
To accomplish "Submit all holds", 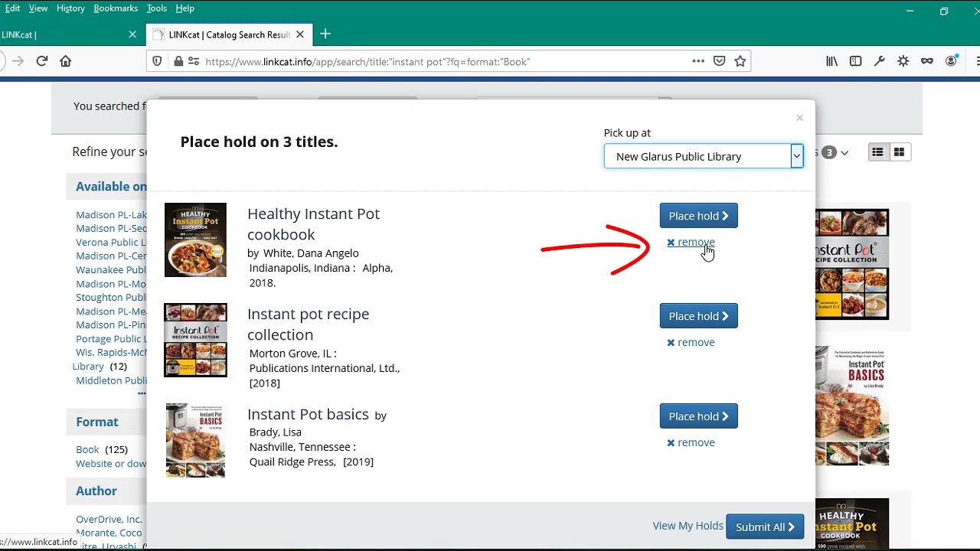I will point(765,527).
